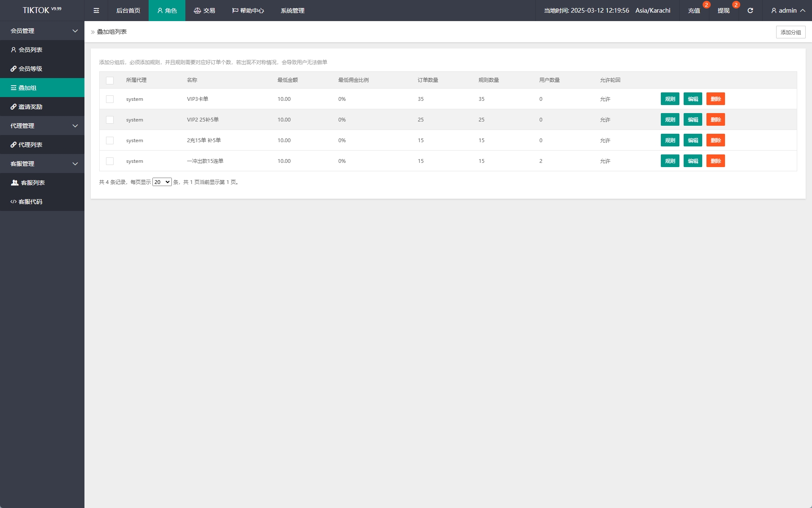Open 客服列表 customer service list
The height and width of the screenshot is (508, 812).
pos(33,183)
